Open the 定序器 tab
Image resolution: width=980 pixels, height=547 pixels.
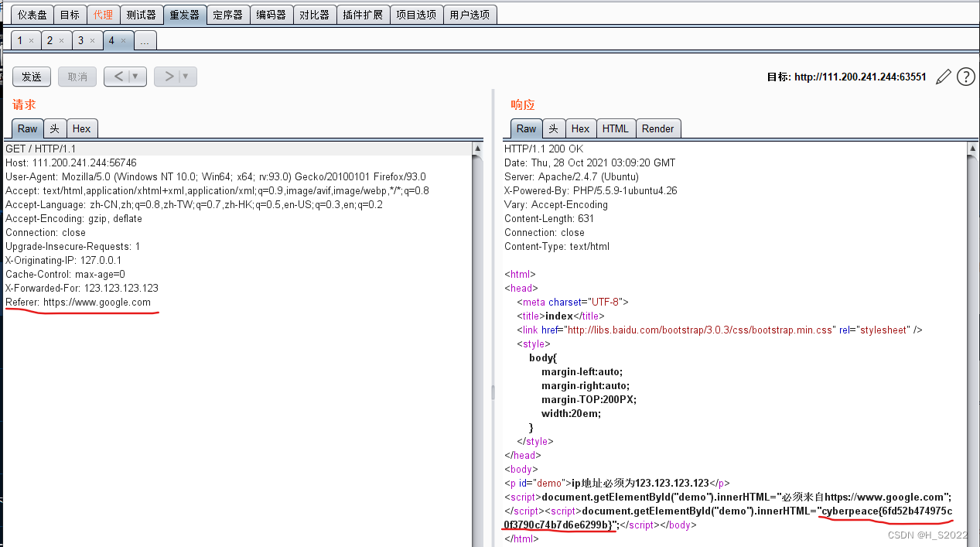pos(228,15)
